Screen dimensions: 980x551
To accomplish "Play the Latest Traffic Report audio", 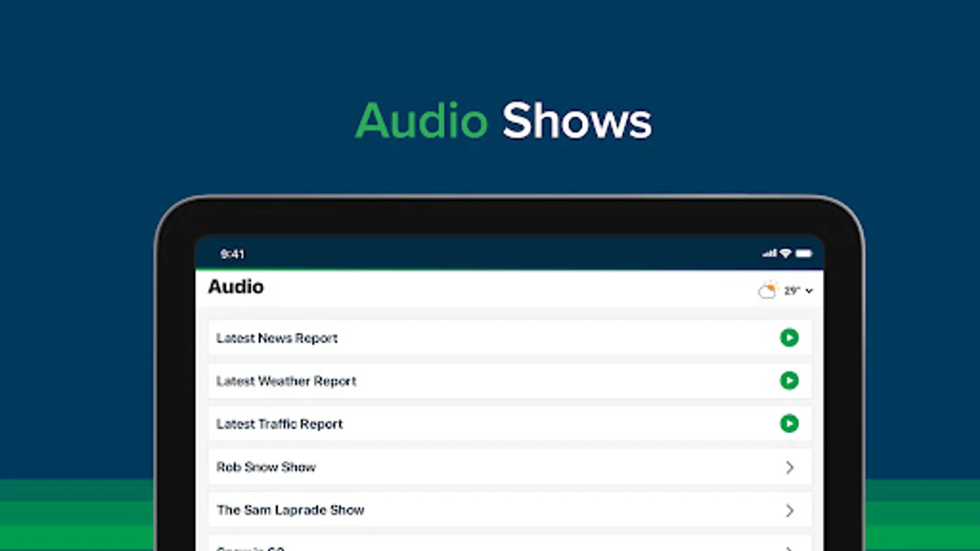I will coord(789,423).
